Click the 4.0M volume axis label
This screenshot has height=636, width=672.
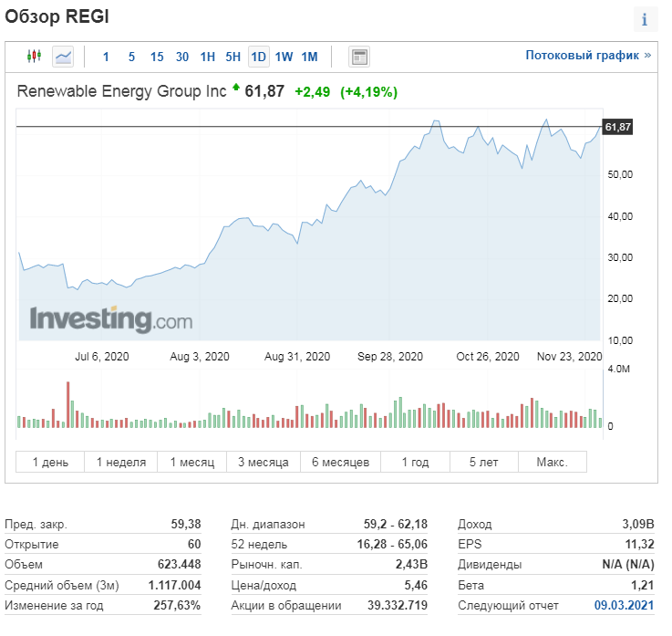(x=619, y=369)
